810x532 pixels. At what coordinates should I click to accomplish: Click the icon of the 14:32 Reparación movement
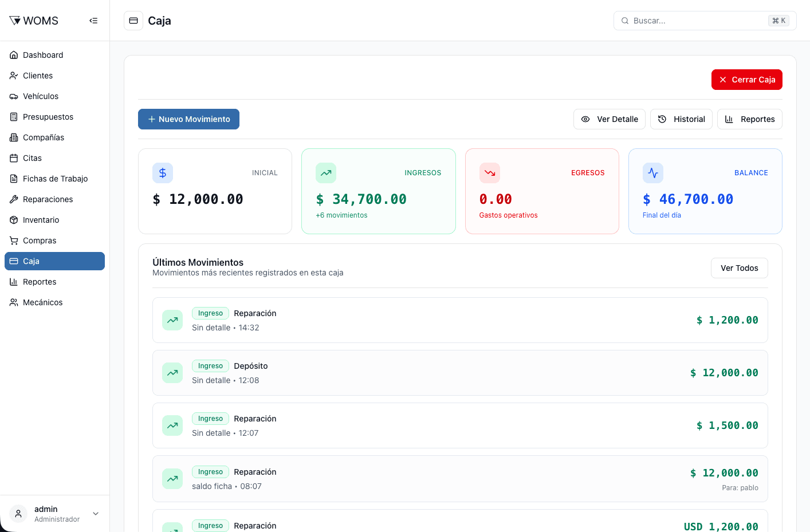pos(172,320)
